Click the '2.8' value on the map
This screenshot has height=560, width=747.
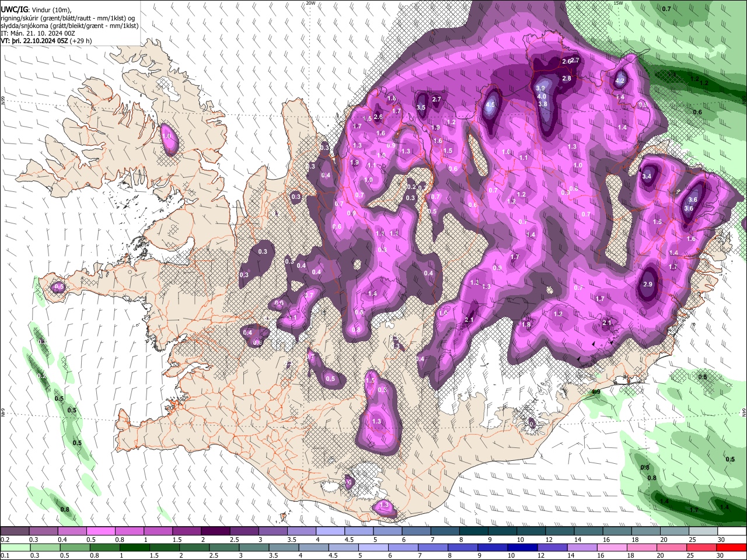coord(567,78)
